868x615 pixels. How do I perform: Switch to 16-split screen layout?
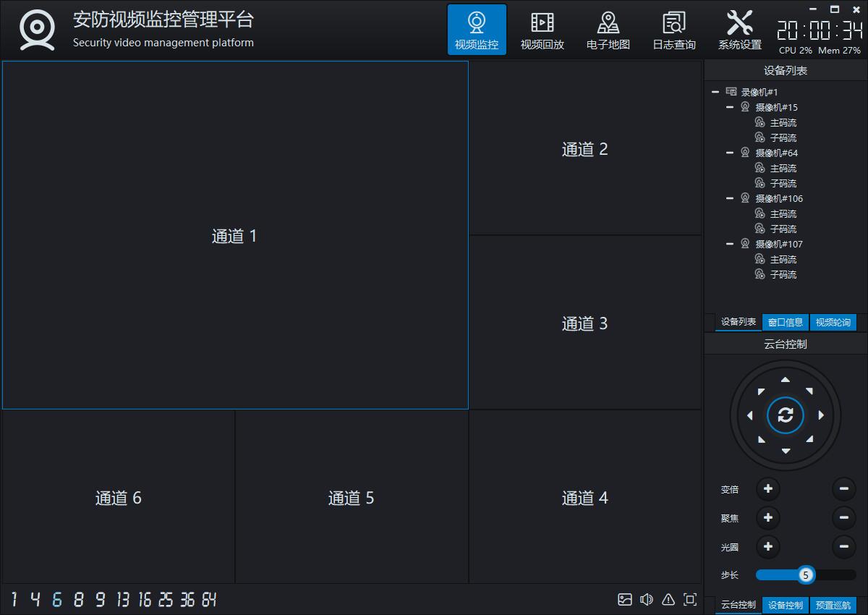click(x=145, y=599)
